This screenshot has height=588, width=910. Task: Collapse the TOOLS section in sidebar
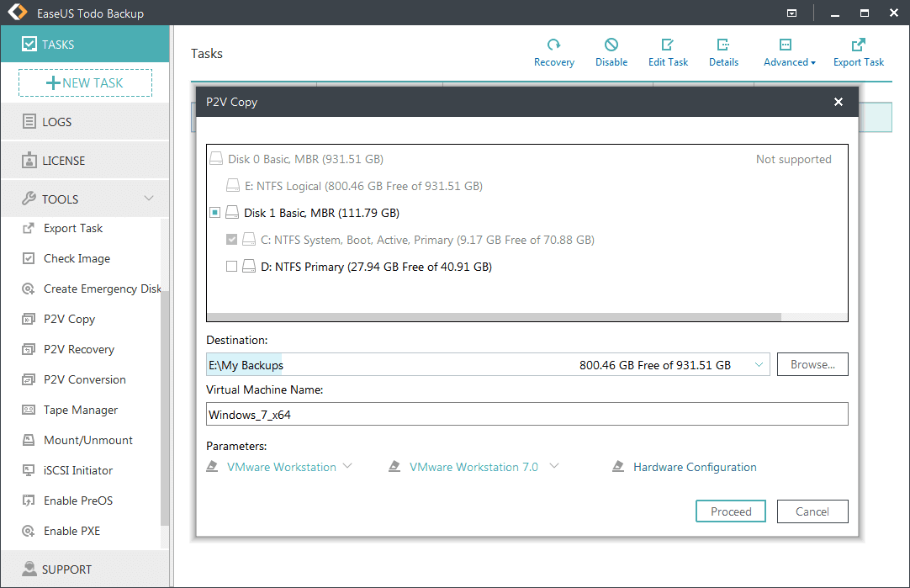coord(149,199)
